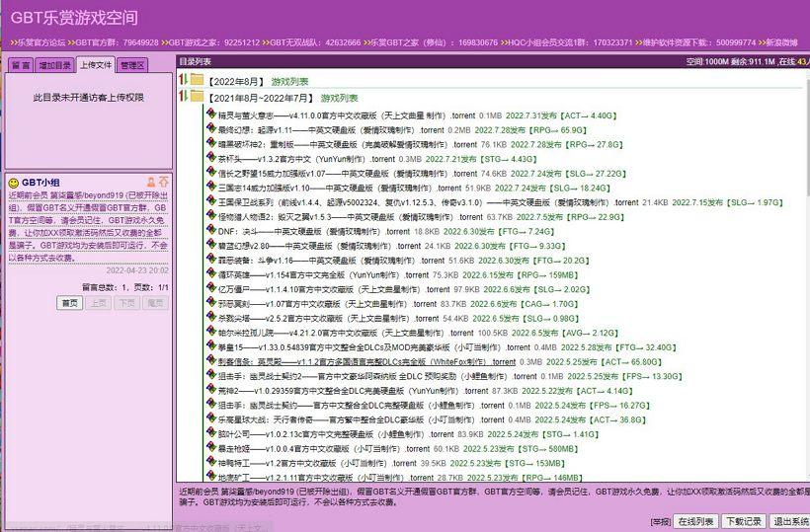This screenshot has width=810, height=532.
Task: Click the file icon beside 亿万僵尸
Action: point(210,286)
